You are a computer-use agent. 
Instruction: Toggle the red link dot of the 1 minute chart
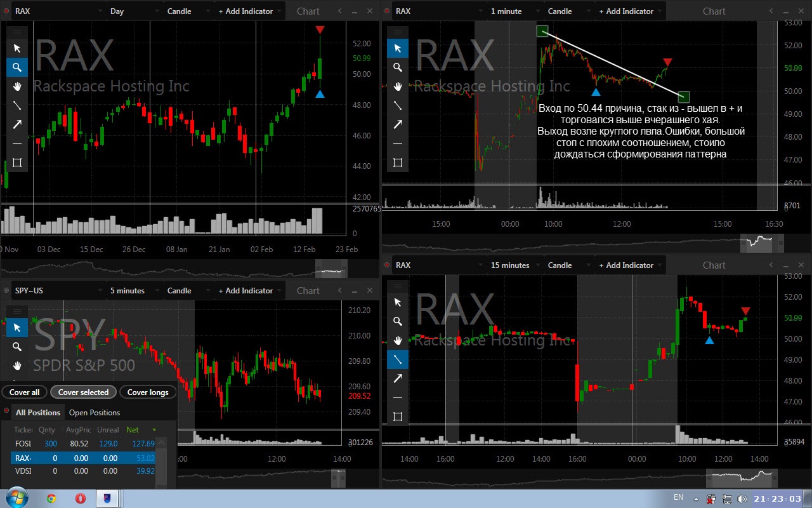pos(386,11)
